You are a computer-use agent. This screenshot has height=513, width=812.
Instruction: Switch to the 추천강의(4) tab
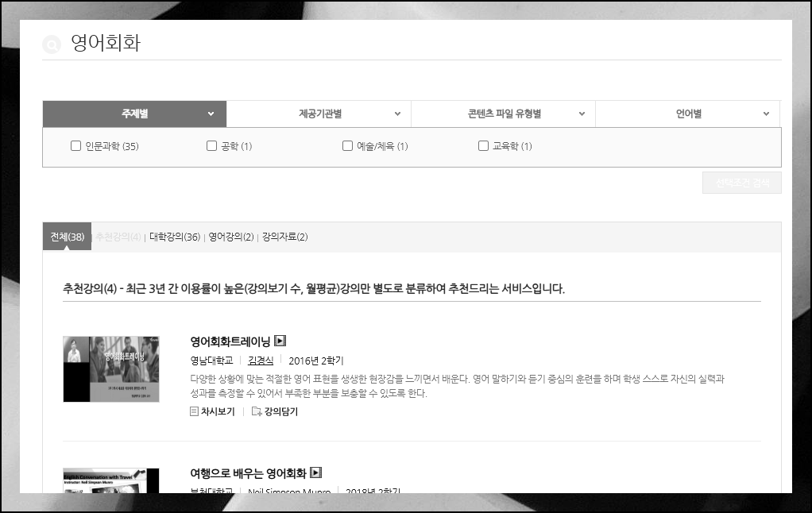[118, 237]
